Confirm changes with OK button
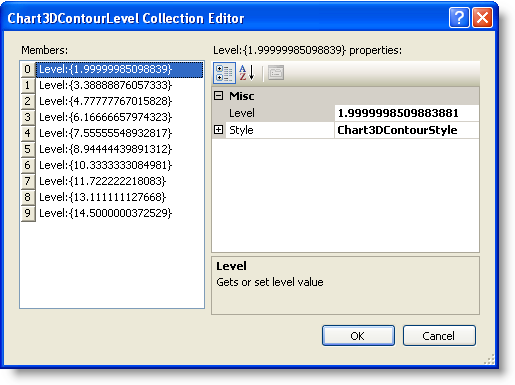Image resolution: width=515 pixels, height=385 pixels. point(358,336)
